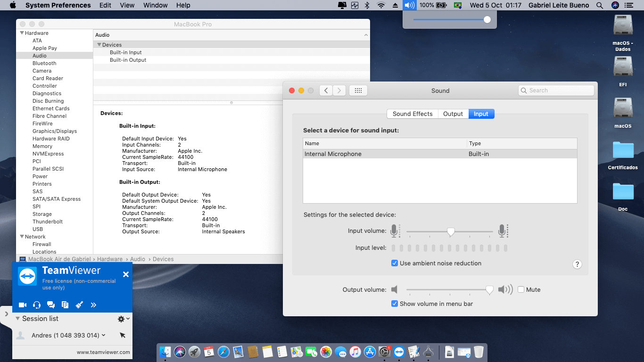644x362 pixels.
Task: Open TeamViewer file transfer box icon
Action: (x=65, y=305)
